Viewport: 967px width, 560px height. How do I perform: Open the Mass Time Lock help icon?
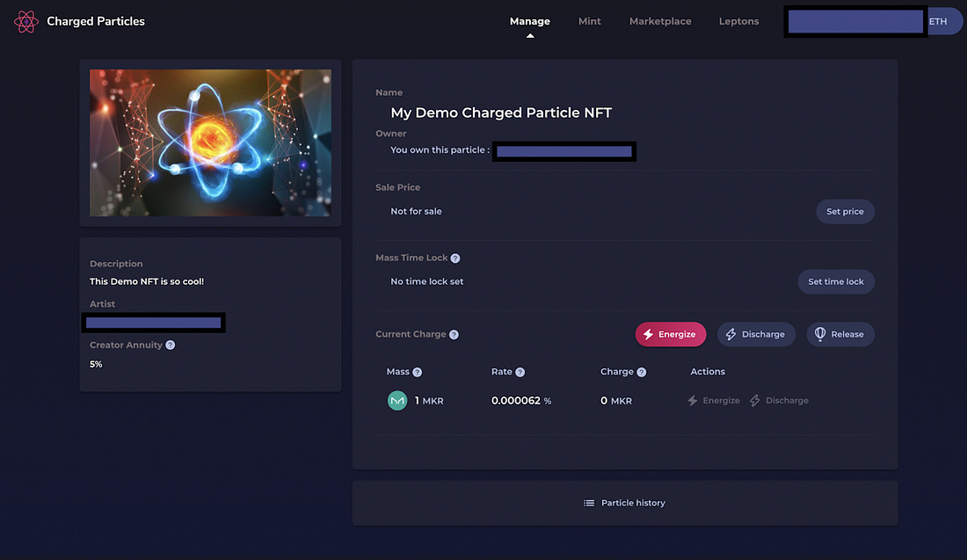[455, 258]
